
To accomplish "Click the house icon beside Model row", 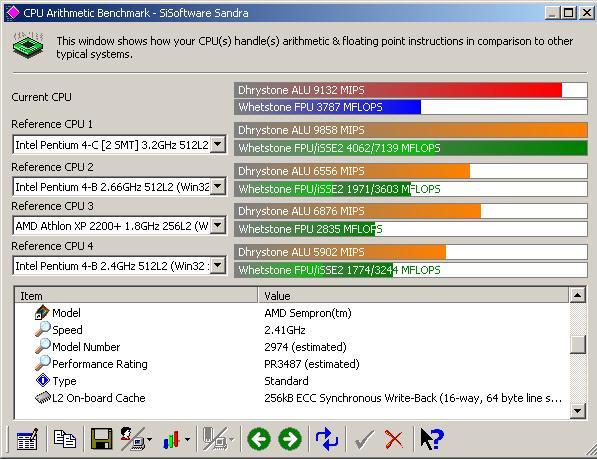I will point(42,312).
